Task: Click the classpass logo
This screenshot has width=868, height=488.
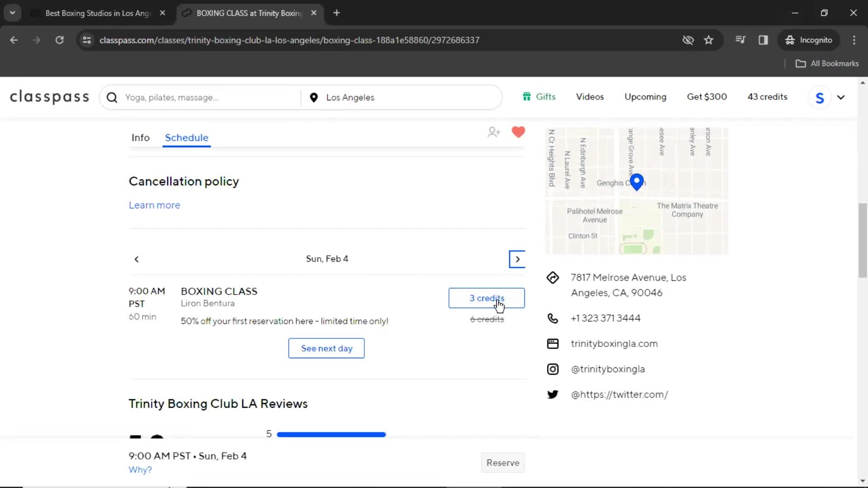Action: [50, 97]
